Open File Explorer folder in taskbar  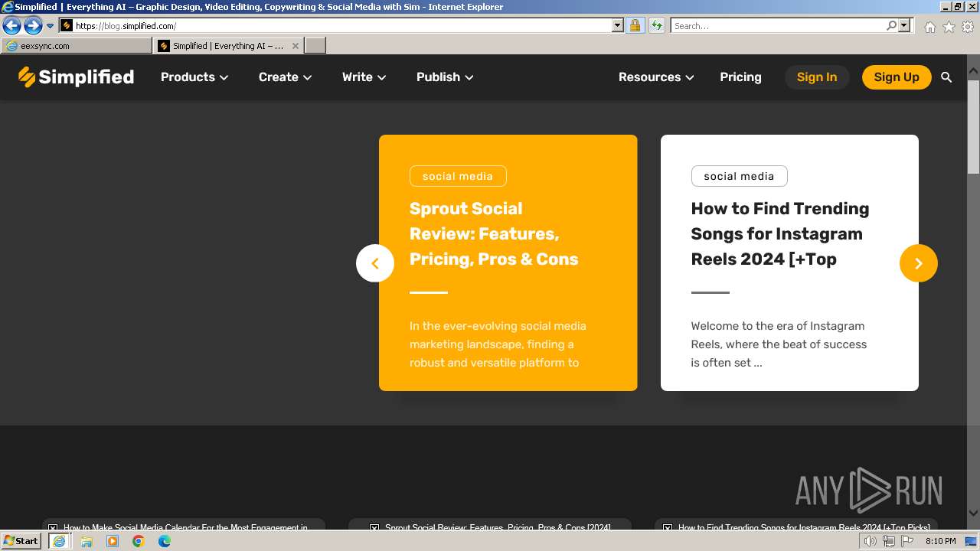[87, 541]
